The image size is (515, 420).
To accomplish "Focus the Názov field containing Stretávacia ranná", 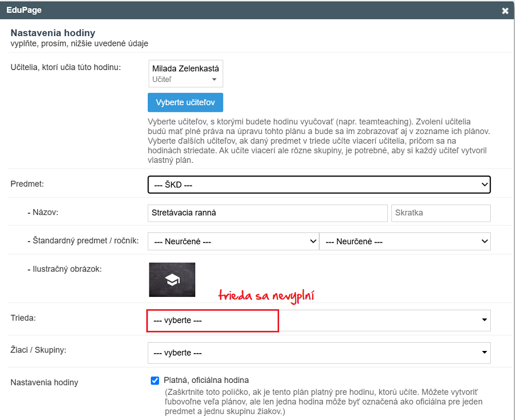I will [267, 213].
